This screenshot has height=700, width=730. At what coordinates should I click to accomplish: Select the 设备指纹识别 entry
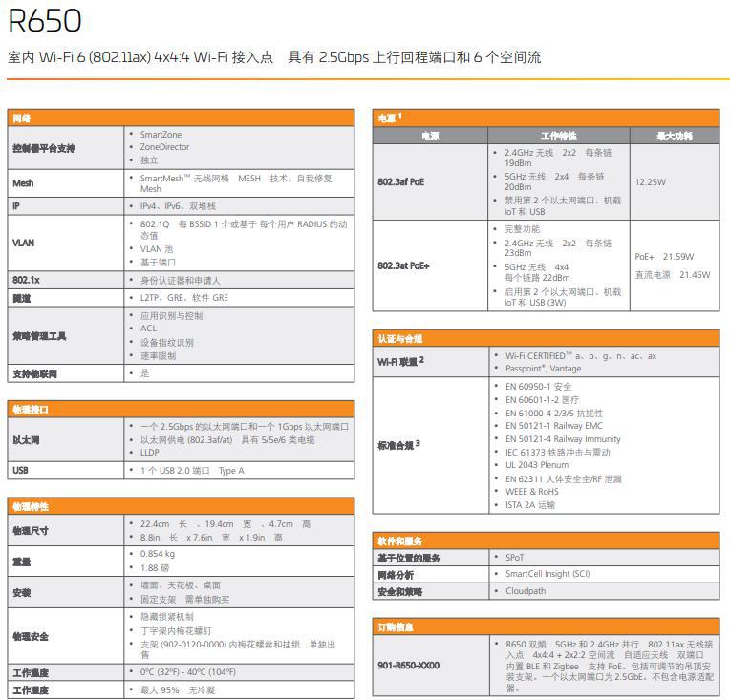click(x=166, y=343)
